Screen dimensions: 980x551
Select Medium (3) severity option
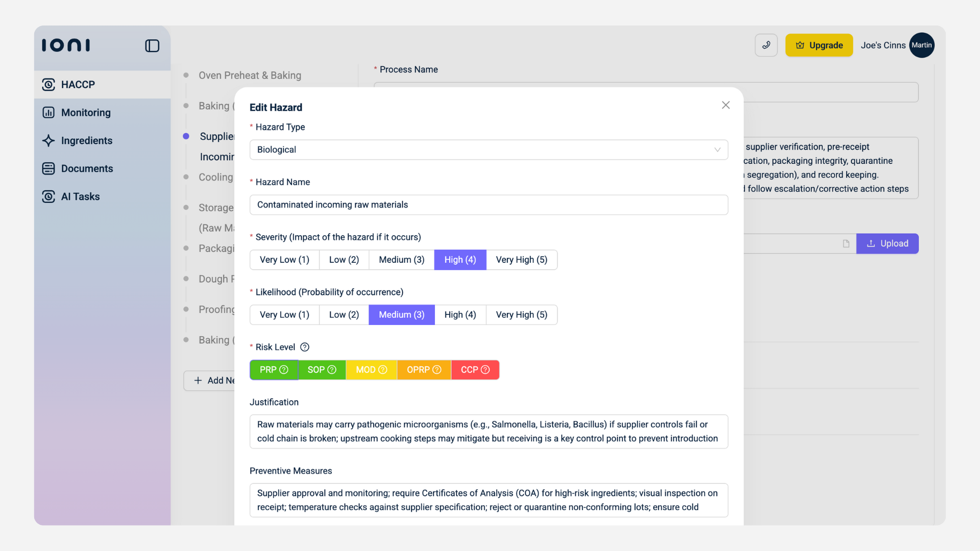point(401,260)
